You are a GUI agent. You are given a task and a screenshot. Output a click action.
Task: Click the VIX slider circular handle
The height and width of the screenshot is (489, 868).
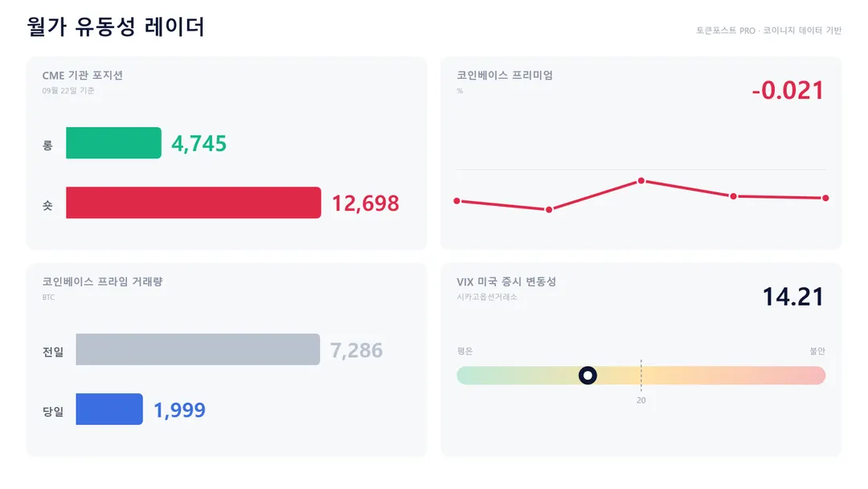coord(588,376)
